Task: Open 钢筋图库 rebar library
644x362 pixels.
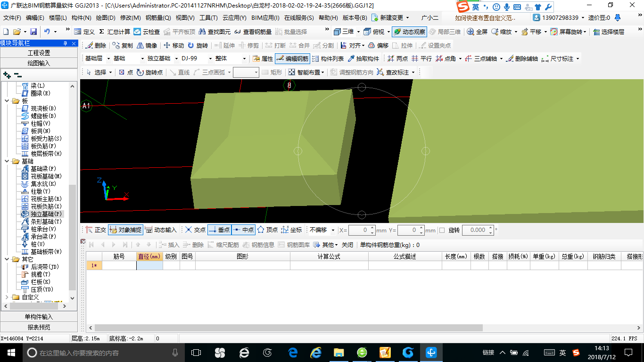Action: pyautogui.click(x=294, y=245)
